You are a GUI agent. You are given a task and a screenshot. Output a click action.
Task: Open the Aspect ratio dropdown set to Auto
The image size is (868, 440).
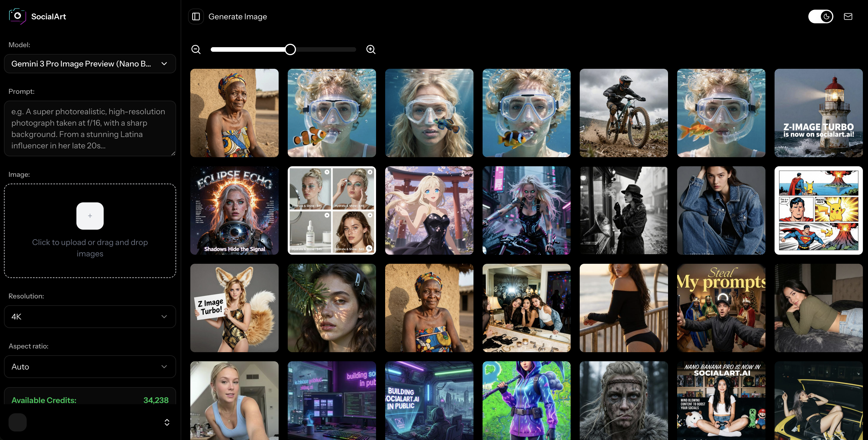click(90, 366)
